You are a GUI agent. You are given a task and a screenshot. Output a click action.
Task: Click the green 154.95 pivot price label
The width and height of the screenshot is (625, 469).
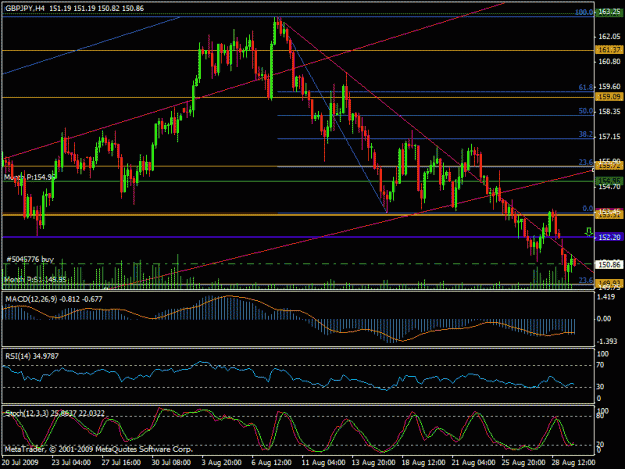tap(609, 181)
